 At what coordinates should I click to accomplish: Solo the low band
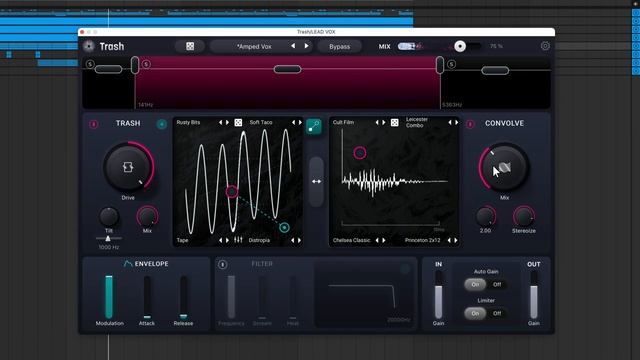(x=90, y=64)
